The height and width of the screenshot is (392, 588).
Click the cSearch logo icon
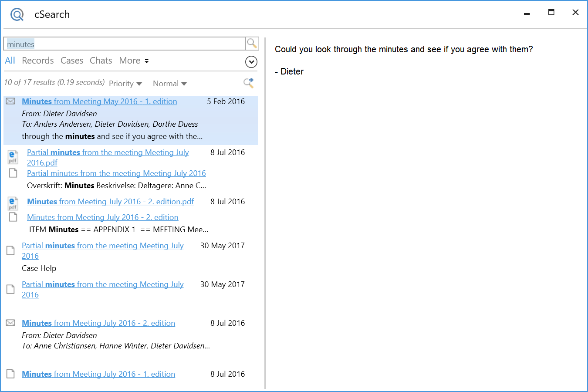(x=17, y=14)
